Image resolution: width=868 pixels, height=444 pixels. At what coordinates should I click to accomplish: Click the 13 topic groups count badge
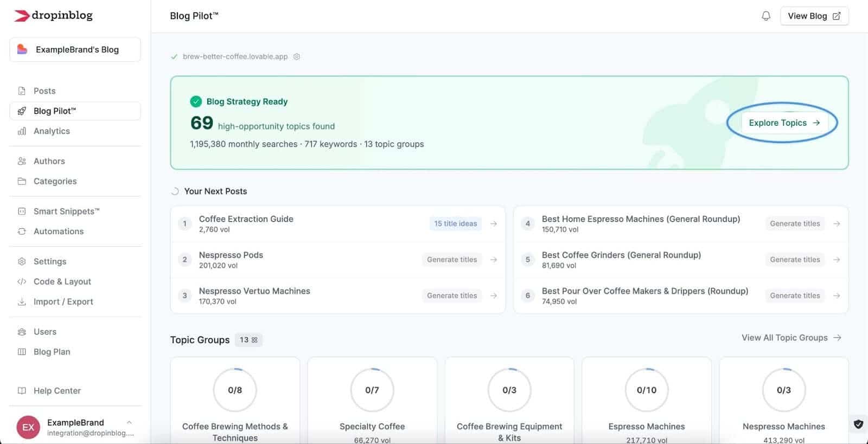[248, 340]
